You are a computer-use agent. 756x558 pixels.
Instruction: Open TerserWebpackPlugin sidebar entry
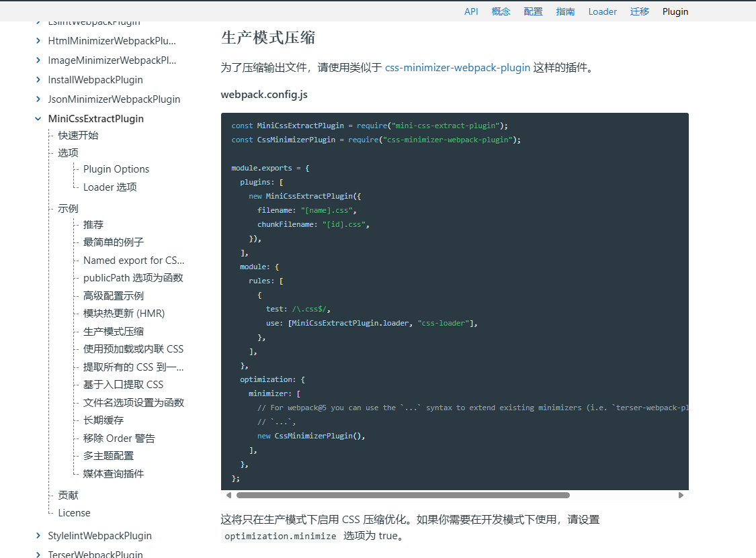pyautogui.click(x=95, y=554)
